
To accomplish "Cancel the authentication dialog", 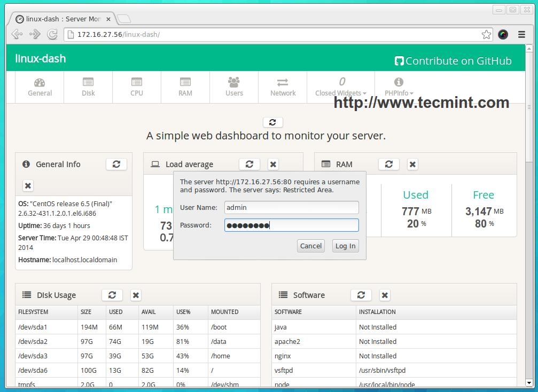I will [x=310, y=246].
